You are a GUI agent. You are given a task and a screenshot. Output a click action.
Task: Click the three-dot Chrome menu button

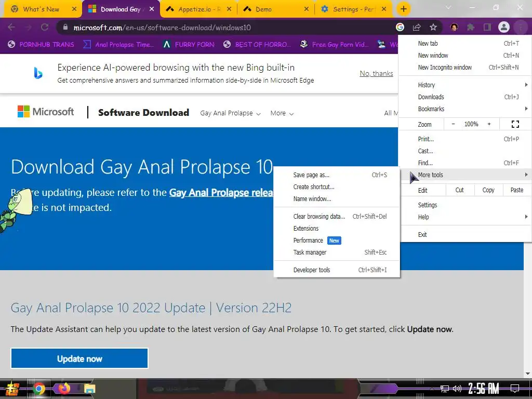point(521,27)
